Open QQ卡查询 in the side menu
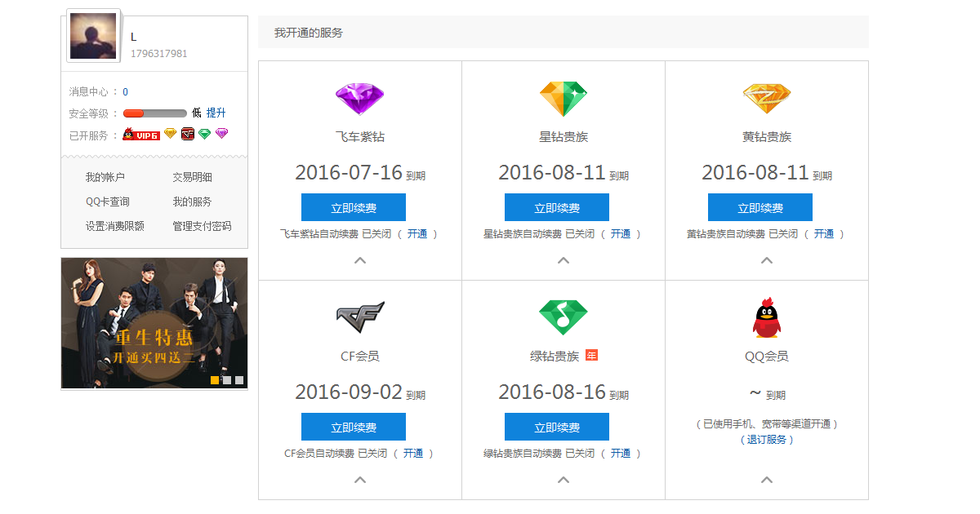The image size is (980, 514). click(x=108, y=202)
